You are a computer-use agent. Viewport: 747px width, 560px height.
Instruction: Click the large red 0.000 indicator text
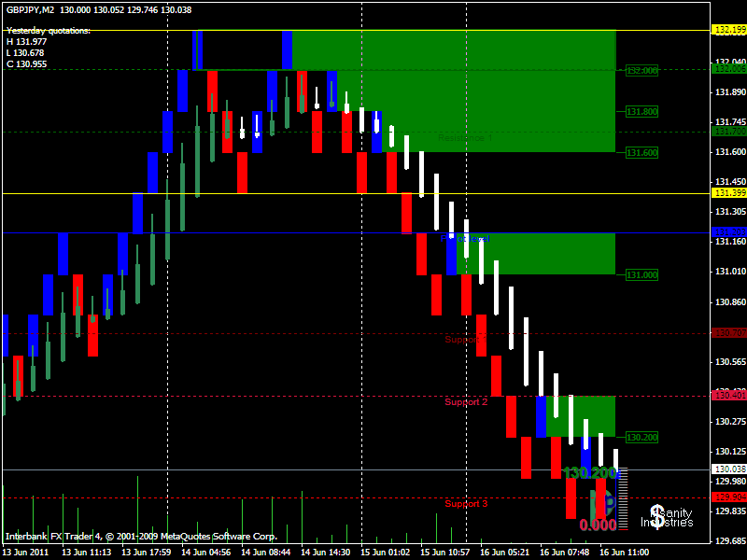pyautogui.click(x=598, y=525)
